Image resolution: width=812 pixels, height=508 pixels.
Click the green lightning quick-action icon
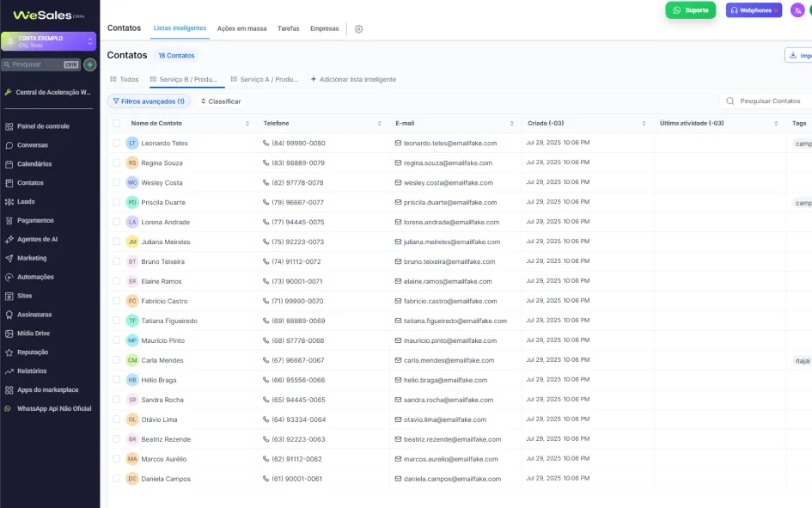[x=90, y=64]
